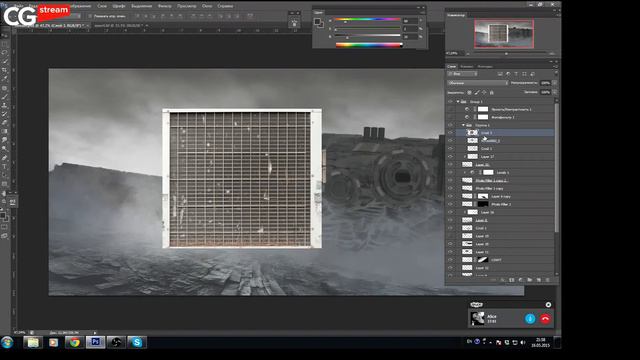Mute microphone in Skype call popup
The image size is (640, 360).
point(530,319)
